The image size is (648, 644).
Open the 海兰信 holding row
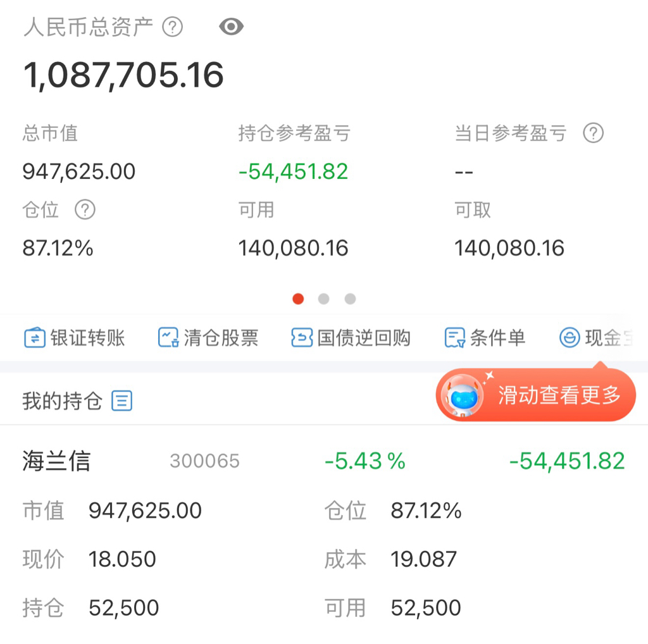[x=324, y=534]
